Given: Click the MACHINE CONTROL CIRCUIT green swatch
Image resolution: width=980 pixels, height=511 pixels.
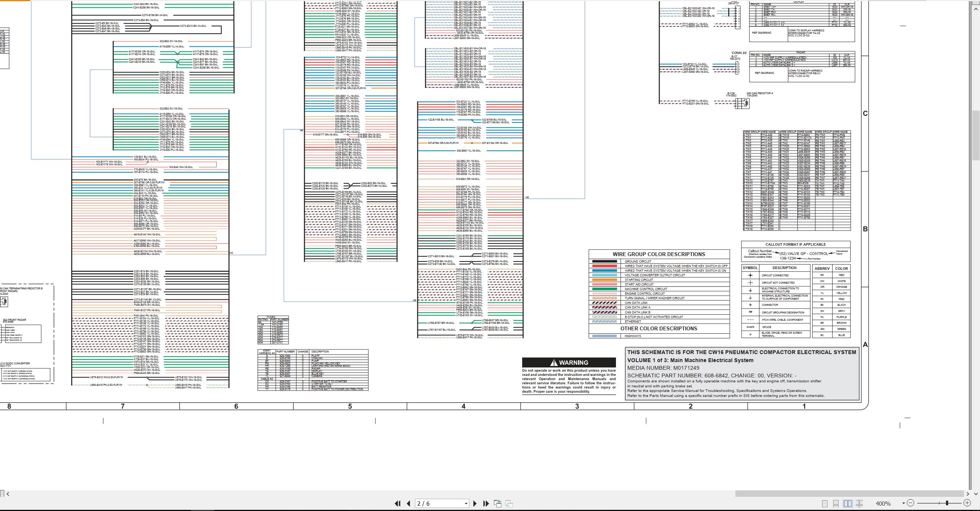Looking at the screenshot, I should click(604, 289).
